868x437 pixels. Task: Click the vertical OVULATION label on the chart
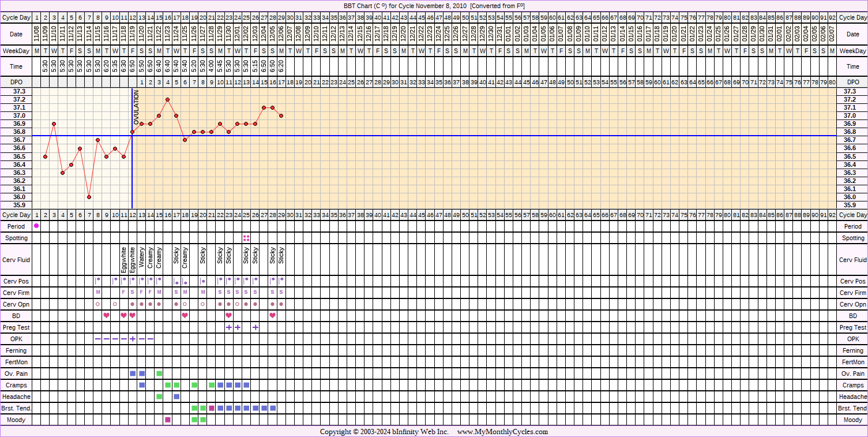(x=137, y=108)
